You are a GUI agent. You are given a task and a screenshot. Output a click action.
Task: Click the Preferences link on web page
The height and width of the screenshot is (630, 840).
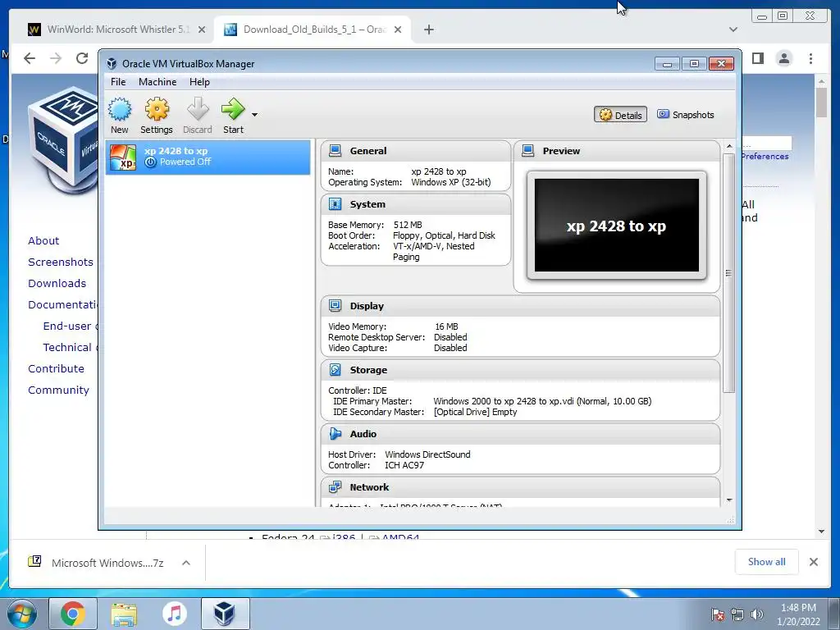pos(765,157)
